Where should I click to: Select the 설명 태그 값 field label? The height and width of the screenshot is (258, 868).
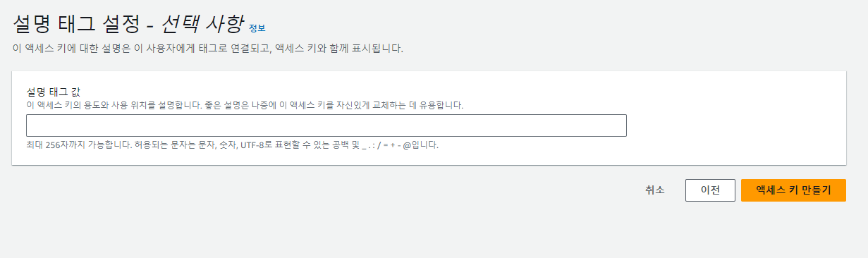point(53,92)
